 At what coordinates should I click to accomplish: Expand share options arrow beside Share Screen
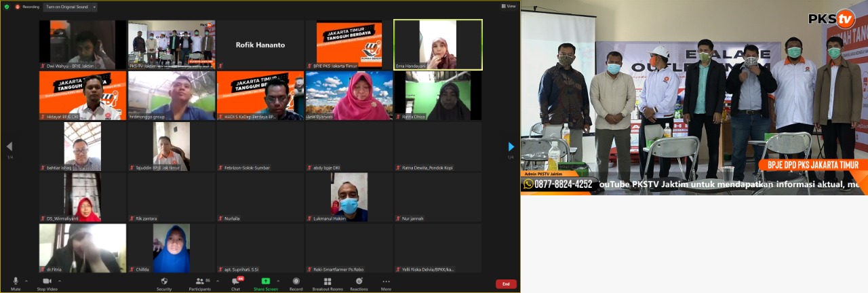point(278,280)
